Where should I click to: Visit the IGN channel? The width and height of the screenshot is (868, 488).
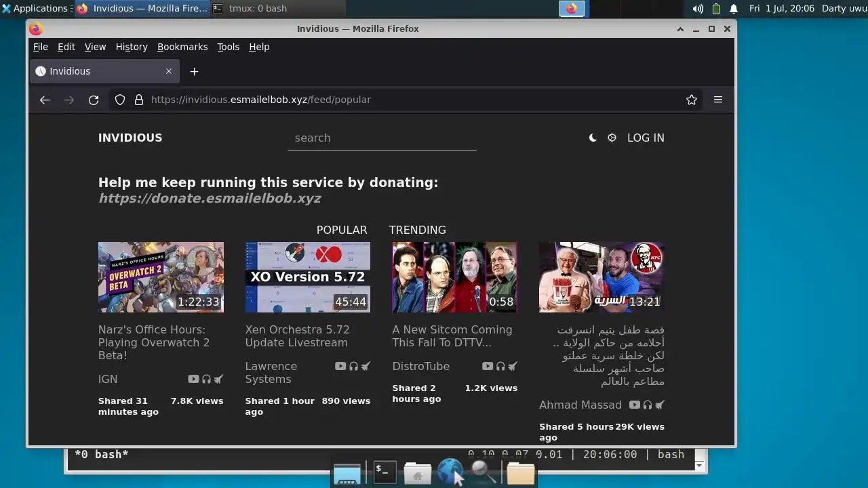click(x=108, y=379)
